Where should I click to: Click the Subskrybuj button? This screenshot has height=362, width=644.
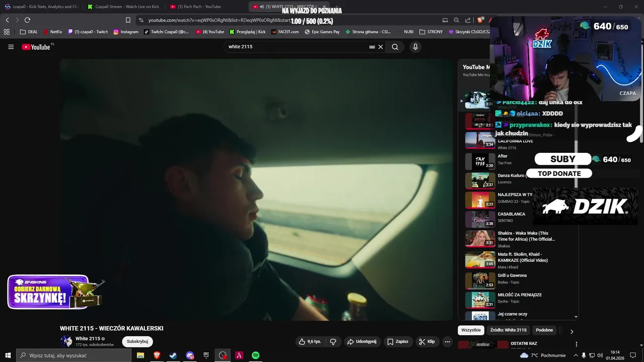pos(137,341)
